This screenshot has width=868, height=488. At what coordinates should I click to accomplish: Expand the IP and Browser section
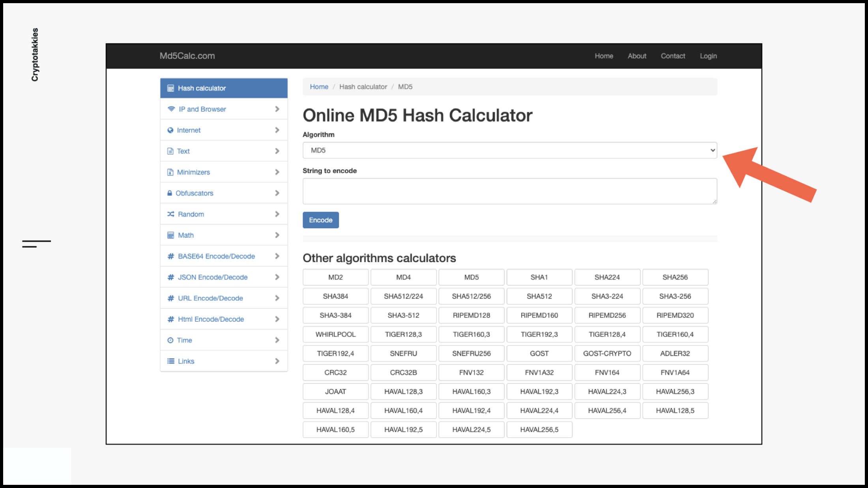pyautogui.click(x=224, y=109)
